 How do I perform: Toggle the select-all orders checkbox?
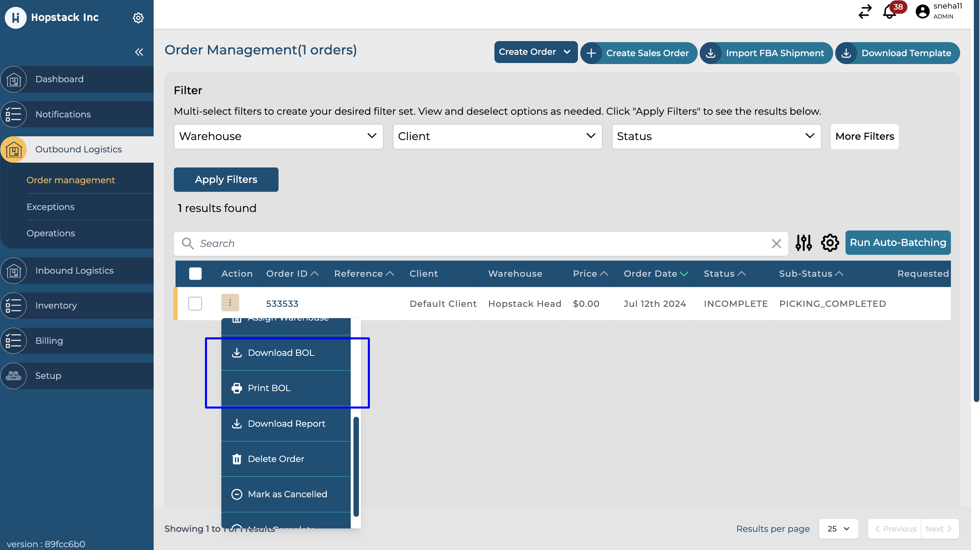pos(195,274)
